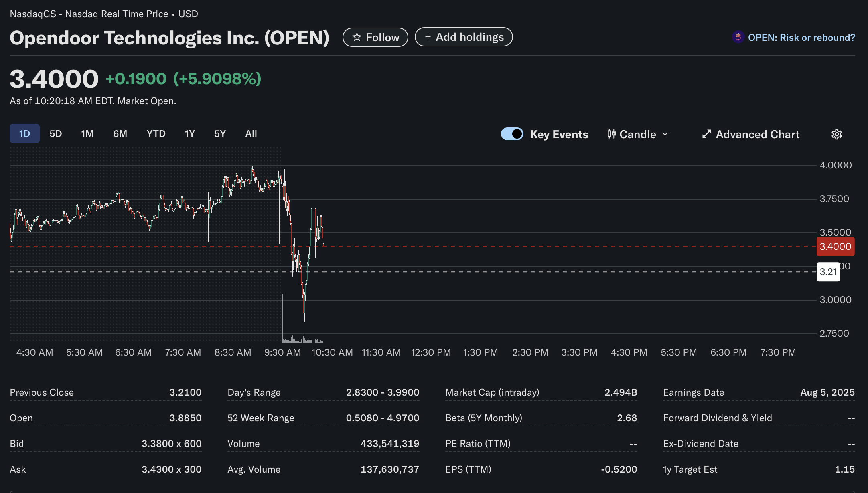Follow Opendoor Technologies stock
Screen dimensions: 868x493
pyautogui.click(x=375, y=37)
